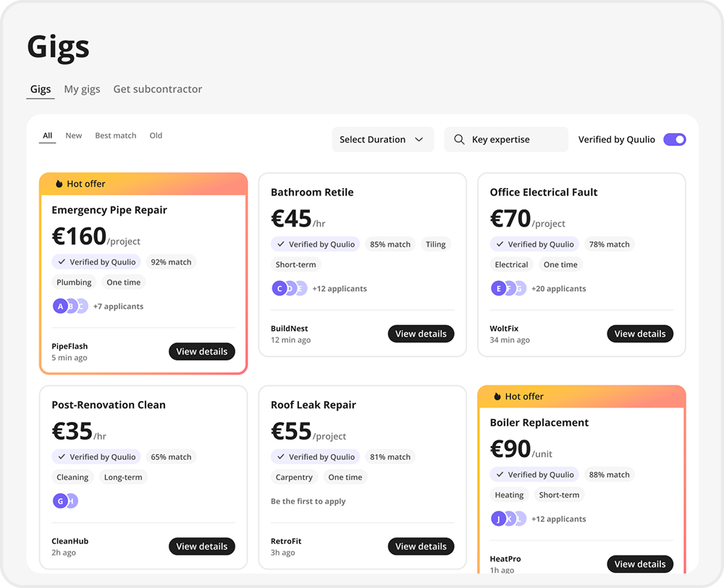Select the Old gigs filter
Viewport: 724px width, 588px height.
(156, 135)
